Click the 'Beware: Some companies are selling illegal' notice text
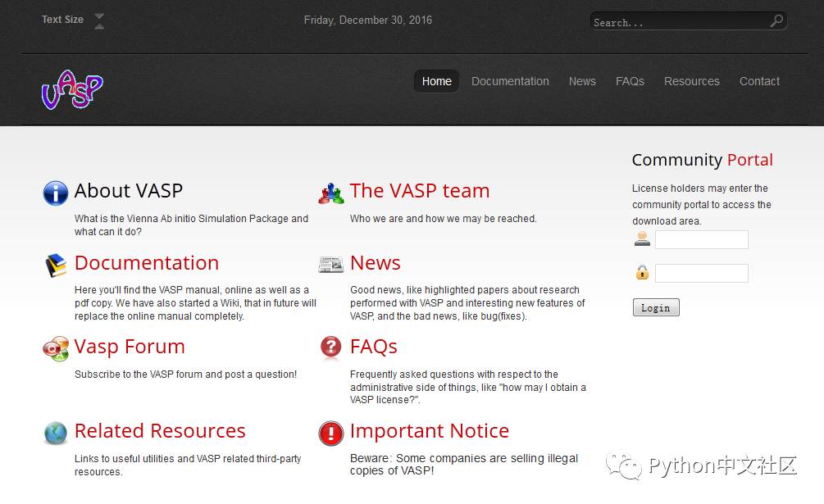 click(464, 458)
